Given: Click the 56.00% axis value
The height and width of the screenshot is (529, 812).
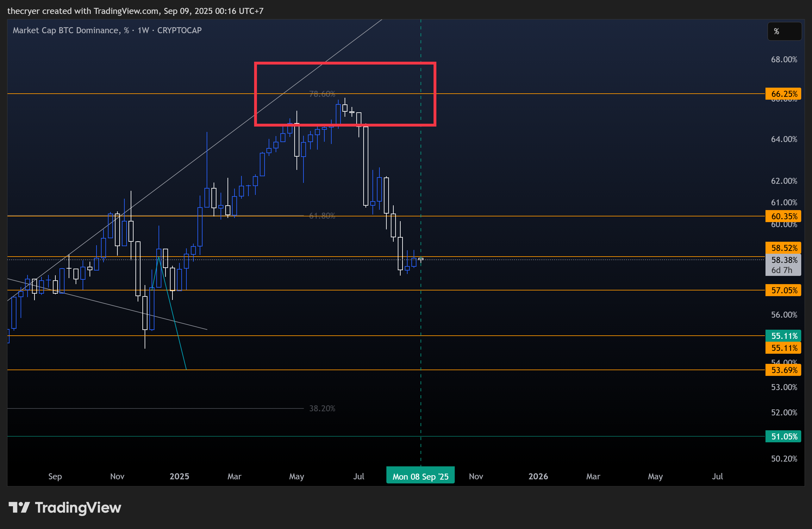Looking at the screenshot, I should (x=784, y=314).
